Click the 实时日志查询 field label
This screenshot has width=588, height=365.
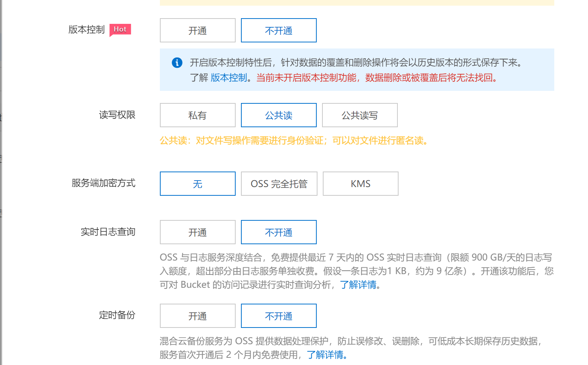[108, 232]
